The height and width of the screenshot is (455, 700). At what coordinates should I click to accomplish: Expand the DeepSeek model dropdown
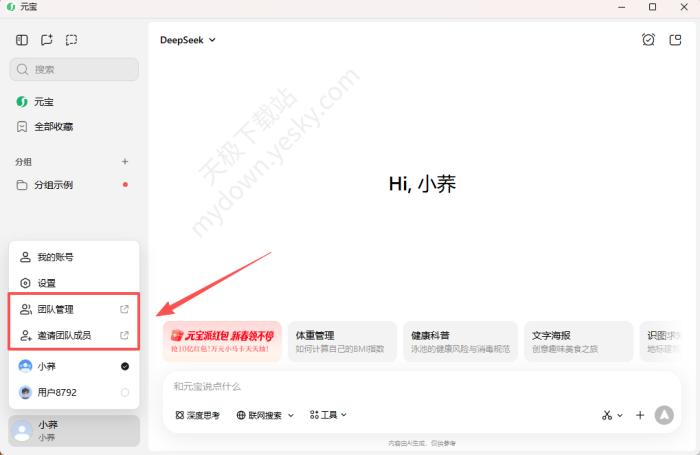(188, 40)
